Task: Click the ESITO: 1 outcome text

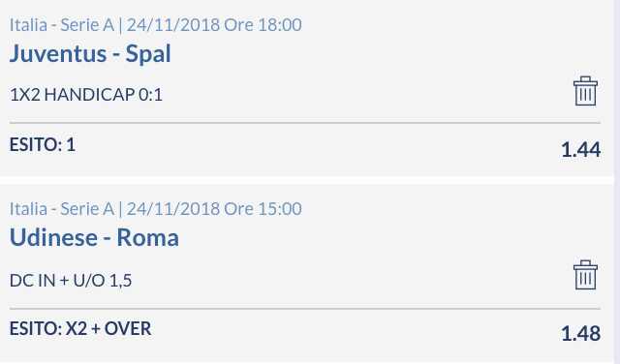Action: coord(43,144)
